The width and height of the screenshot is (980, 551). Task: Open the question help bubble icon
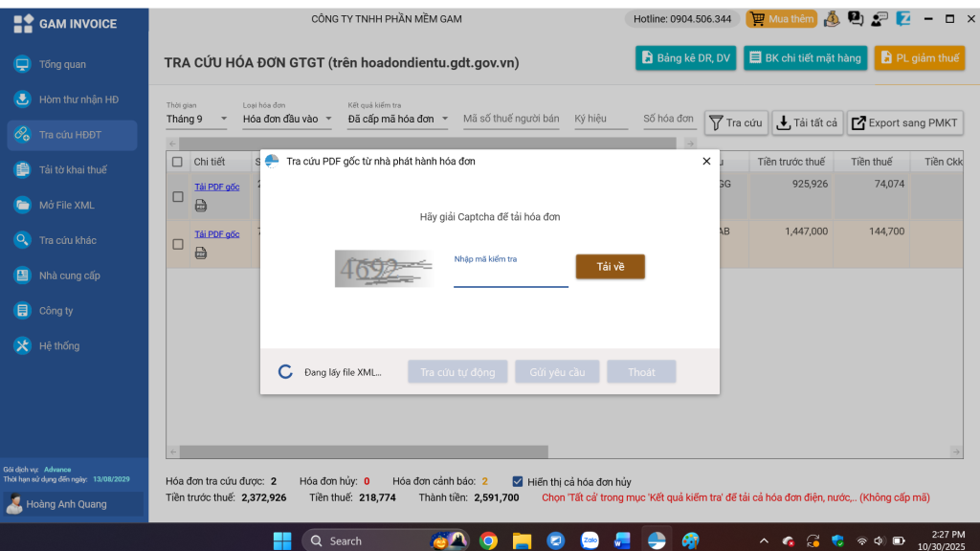tap(855, 18)
